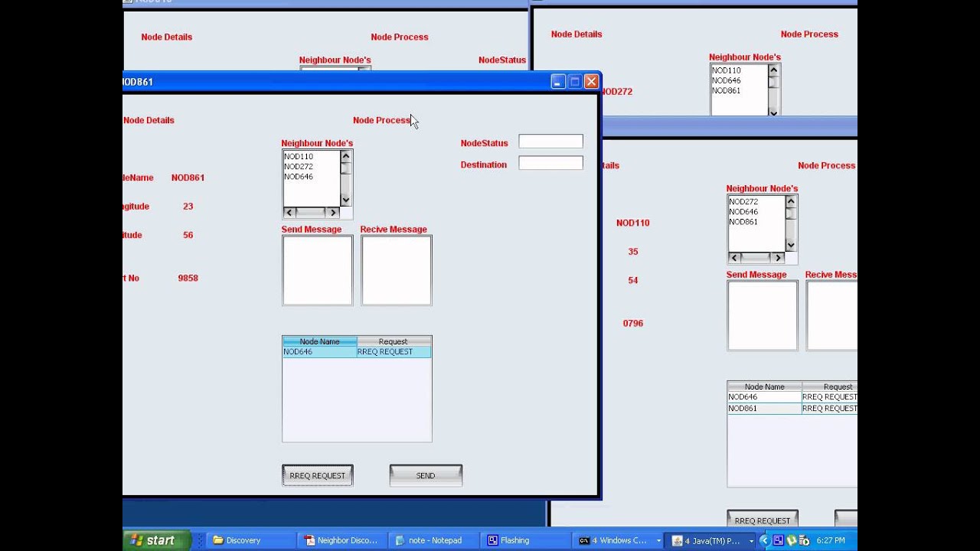This screenshot has width=980, height=551.
Task: Select NOD861 row in NOD110 window table
Action: coord(792,409)
